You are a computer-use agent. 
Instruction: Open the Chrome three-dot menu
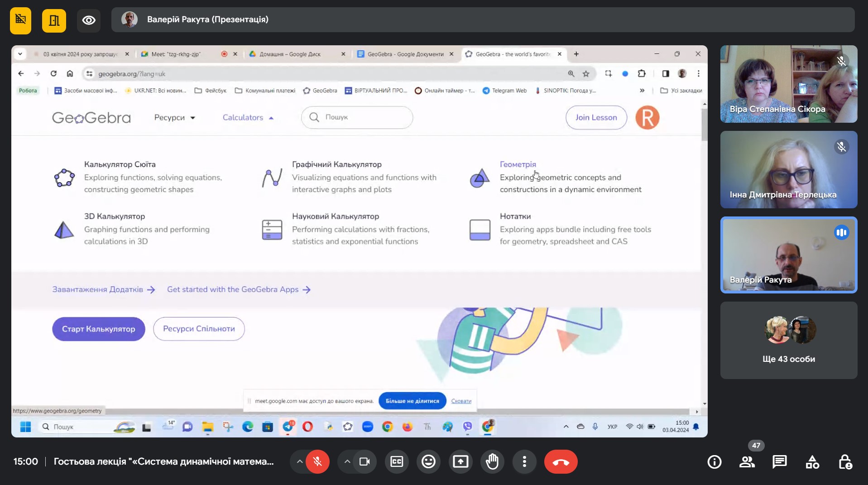[x=698, y=73]
